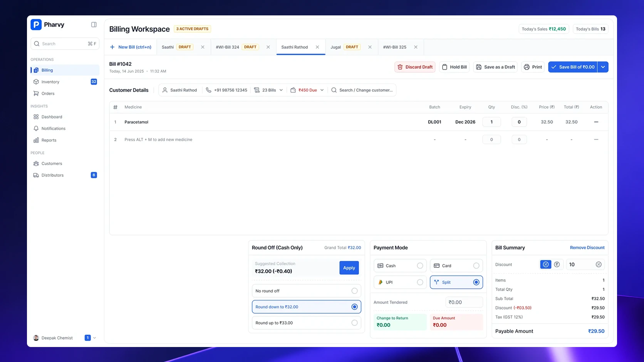Collapse the sidebar panel icon
The image size is (644, 362).
point(94,25)
